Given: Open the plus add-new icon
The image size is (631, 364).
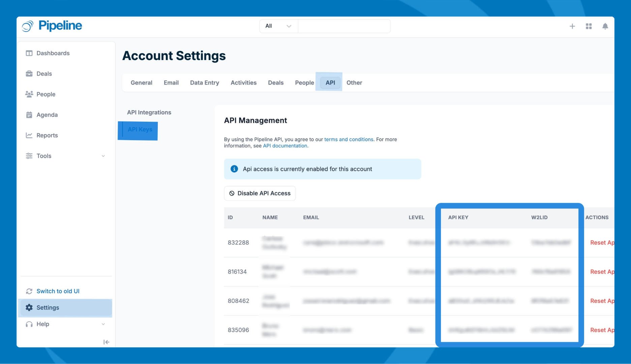Looking at the screenshot, I should click(x=572, y=26).
